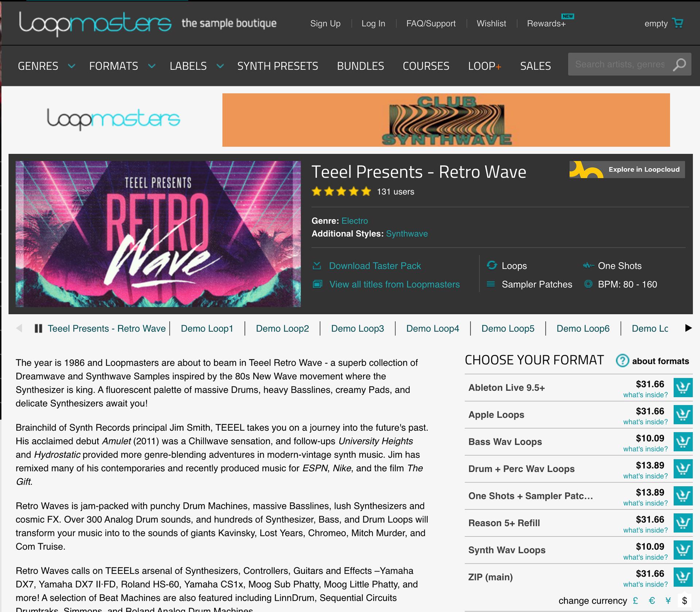This screenshot has height=612, width=700.
Task: Open Synth Presets menu
Action: coord(277,66)
